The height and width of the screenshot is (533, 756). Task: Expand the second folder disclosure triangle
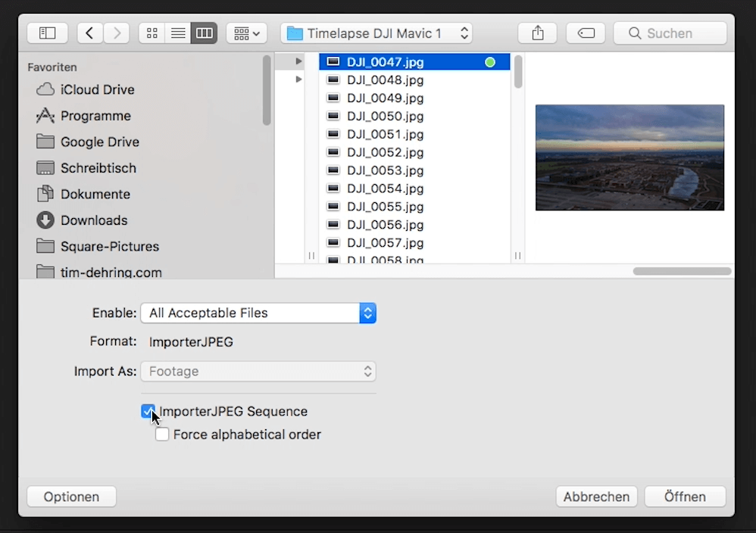click(298, 79)
